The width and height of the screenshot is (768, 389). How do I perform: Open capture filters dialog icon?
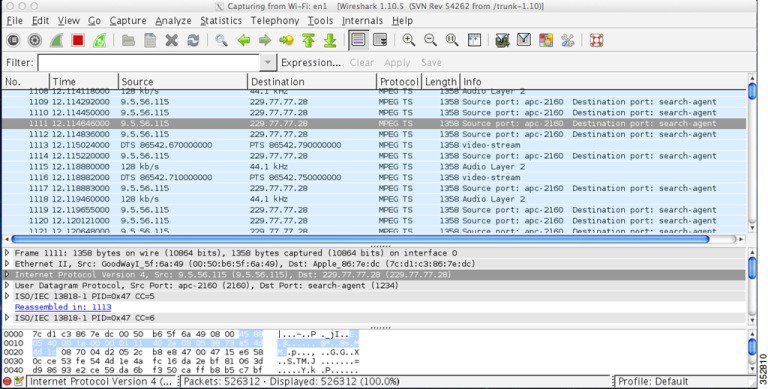coord(502,40)
